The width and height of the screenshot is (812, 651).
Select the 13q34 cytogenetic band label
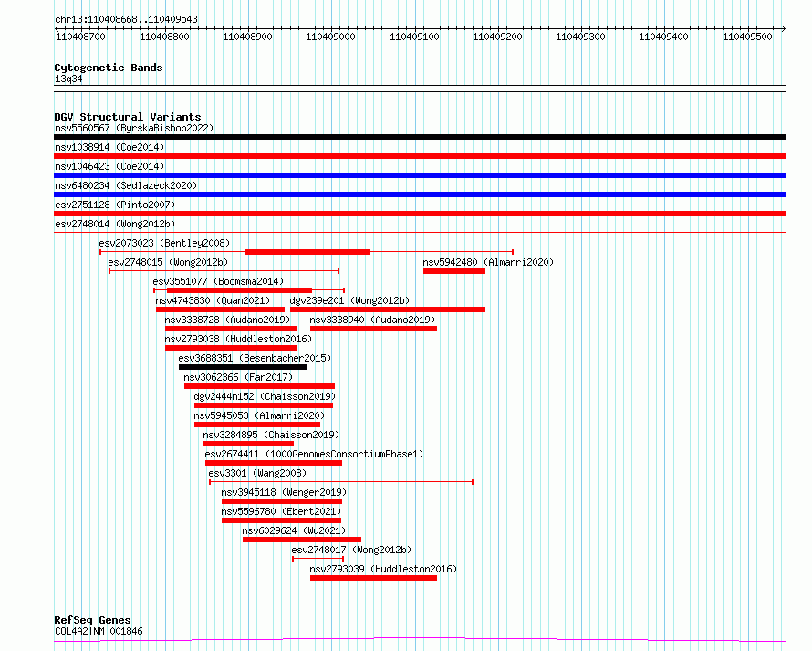(x=68, y=79)
